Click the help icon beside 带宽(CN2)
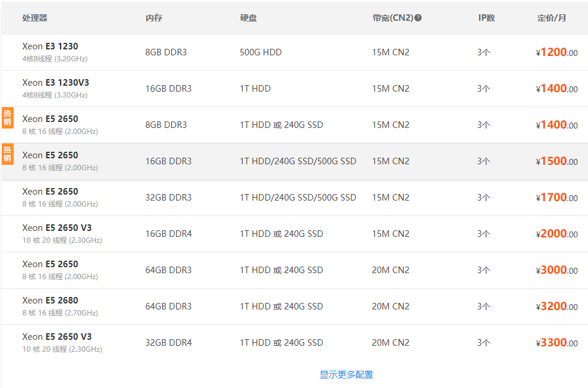Viewport: 588px width, 388px height. point(418,18)
